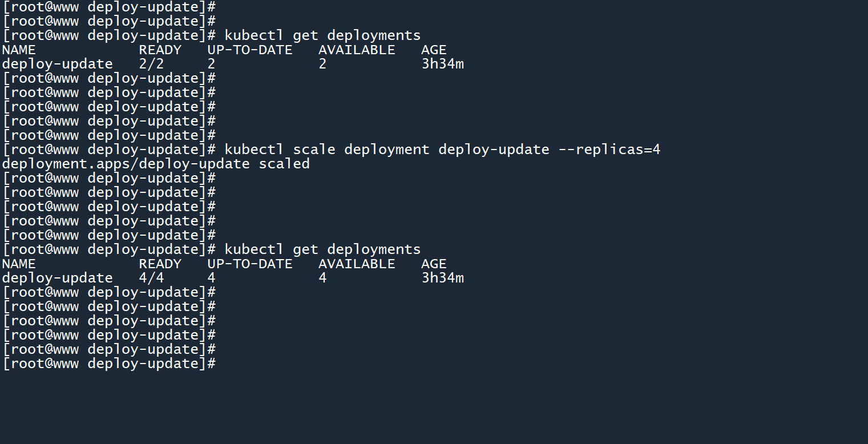Viewport: 868px width, 444px height.
Task: Click the READY header above 2/2
Action: (160, 50)
